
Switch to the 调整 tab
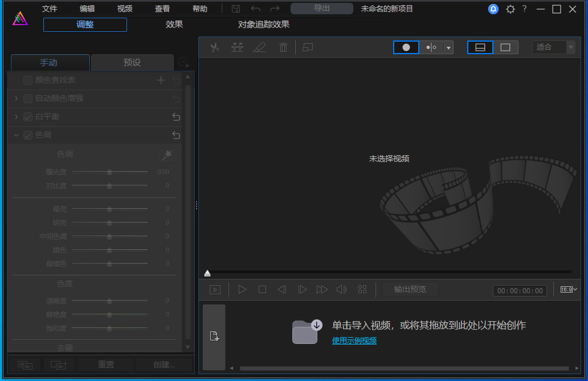pos(85,25)
